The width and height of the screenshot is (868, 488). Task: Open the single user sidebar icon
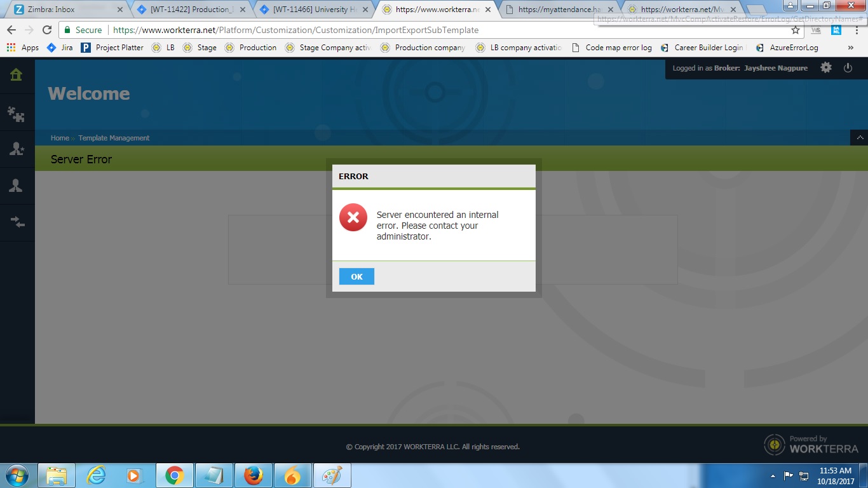click(17, 186)
